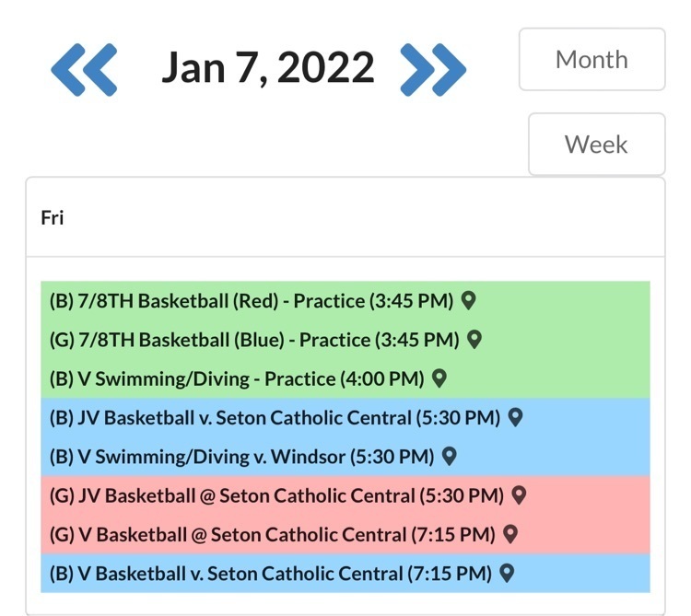The image size is (691, 616).
Task: Click location pin for Boys JV Basketball game
Action: 516,417
